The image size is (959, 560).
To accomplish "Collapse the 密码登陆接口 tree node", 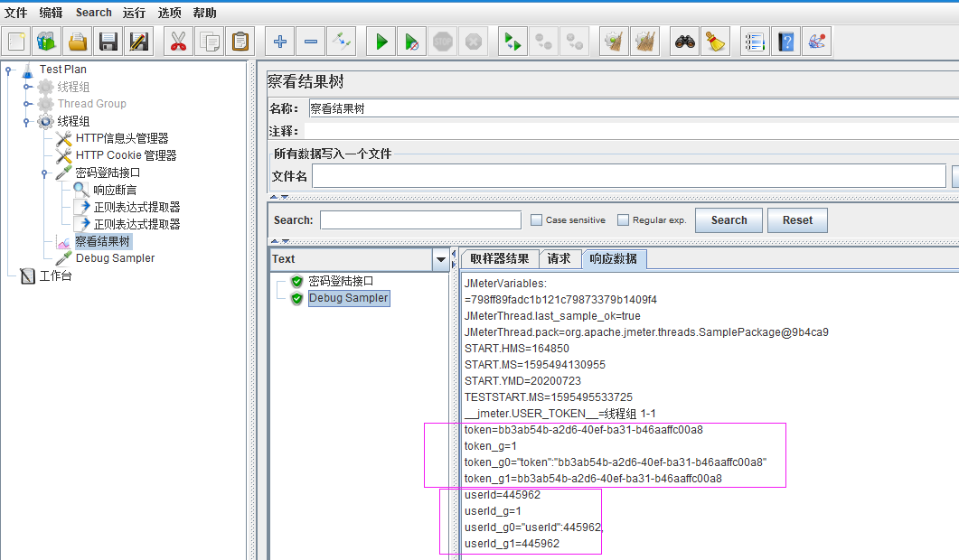I will coord(45,173).
